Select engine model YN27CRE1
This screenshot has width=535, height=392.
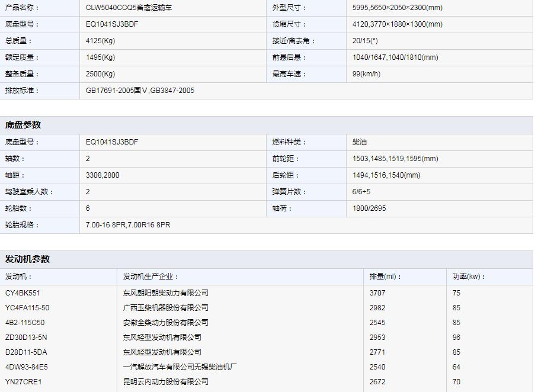pos(24,382)
